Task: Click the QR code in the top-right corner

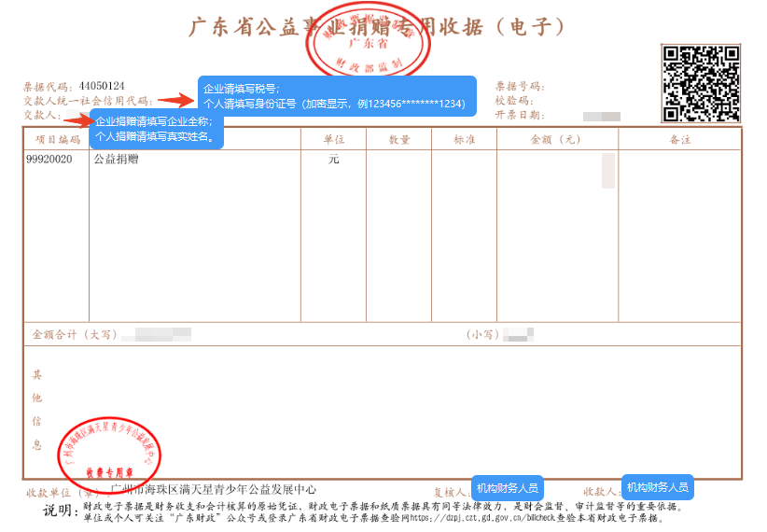Action: point(701,83)
